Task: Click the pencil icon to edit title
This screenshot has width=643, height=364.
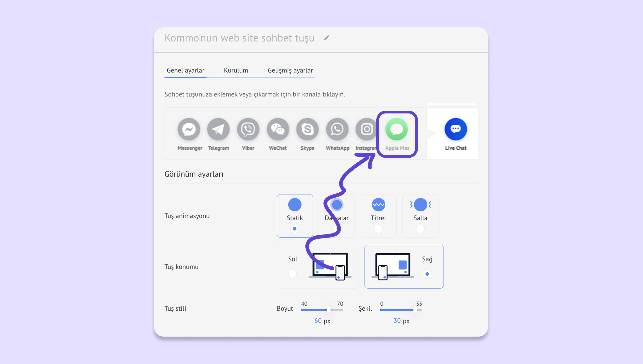Action: tap(326, 38)
